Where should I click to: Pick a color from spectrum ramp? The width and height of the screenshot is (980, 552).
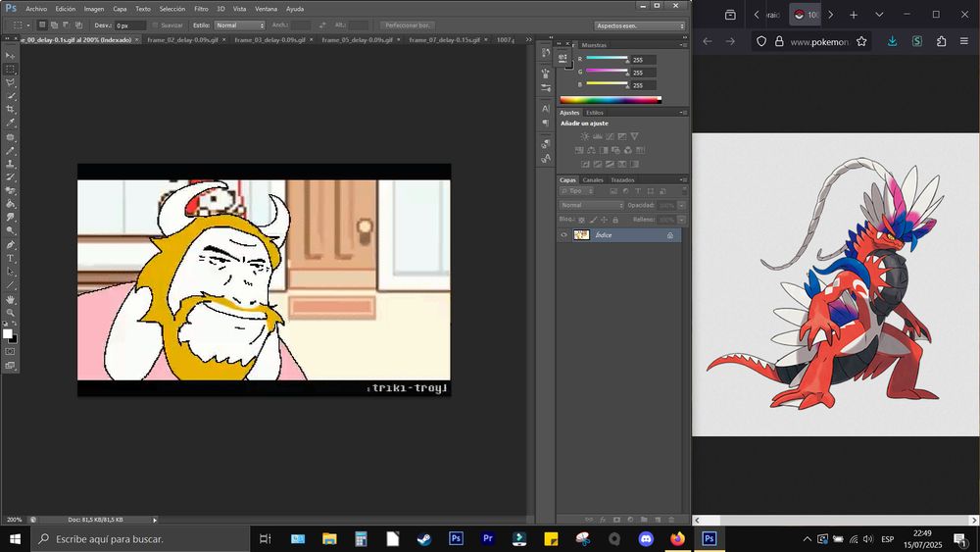point(611,99)
